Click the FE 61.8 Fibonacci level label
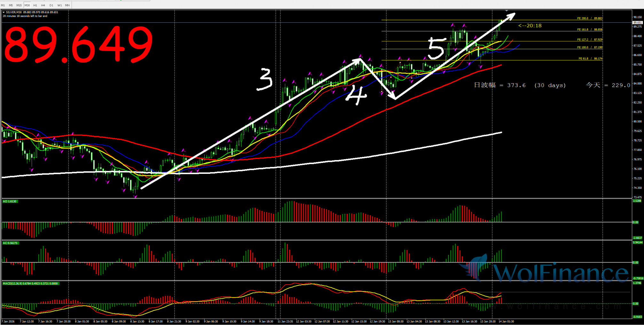This screenshot has width=644, height=325. (x=590, y=58)
